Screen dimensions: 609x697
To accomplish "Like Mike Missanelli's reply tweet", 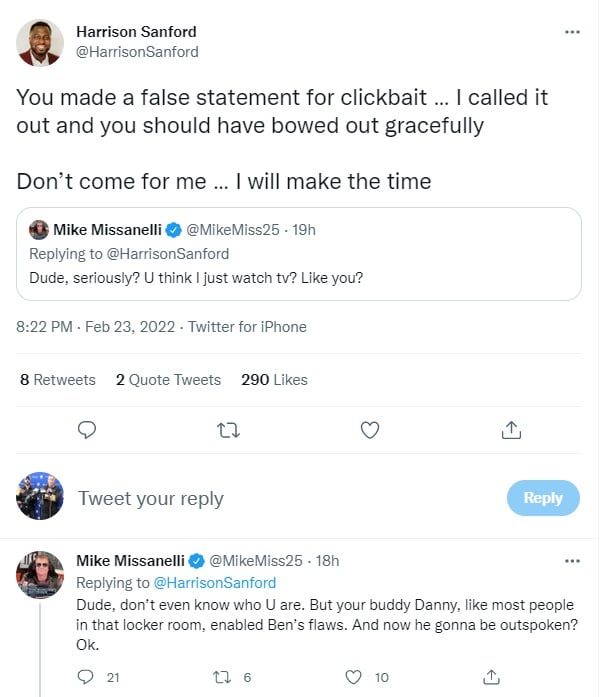I will 353,677.
